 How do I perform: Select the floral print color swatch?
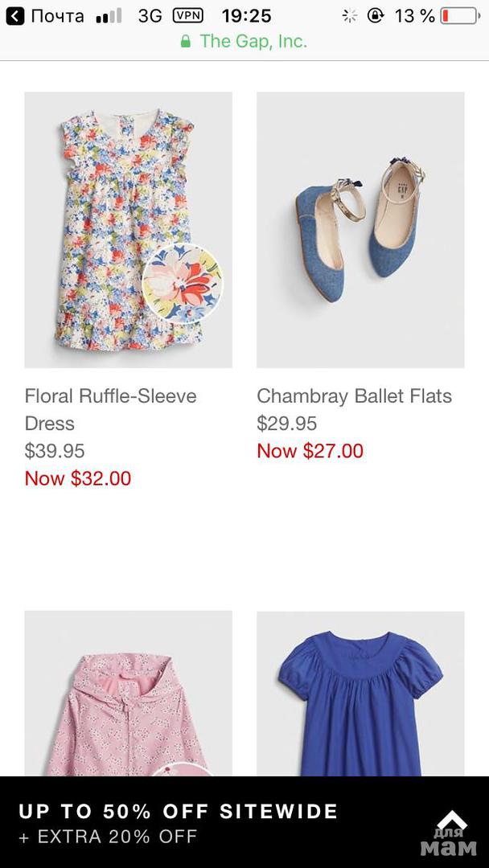click(x=182, y=282)
